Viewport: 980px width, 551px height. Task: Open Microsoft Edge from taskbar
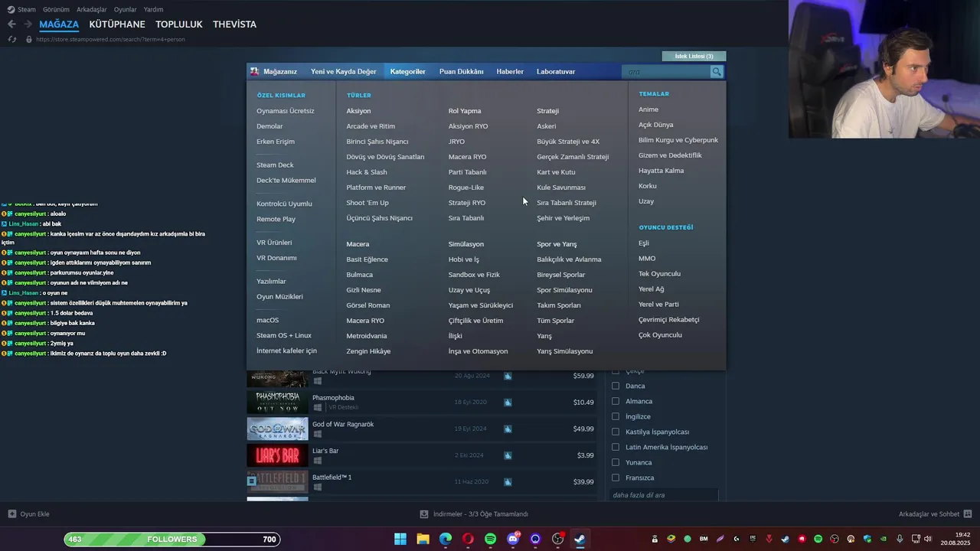pyautogui.click(x=446, y=539)
